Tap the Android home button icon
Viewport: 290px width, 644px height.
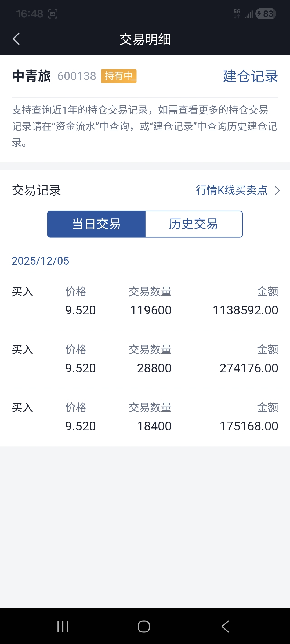tap(144, 627)
